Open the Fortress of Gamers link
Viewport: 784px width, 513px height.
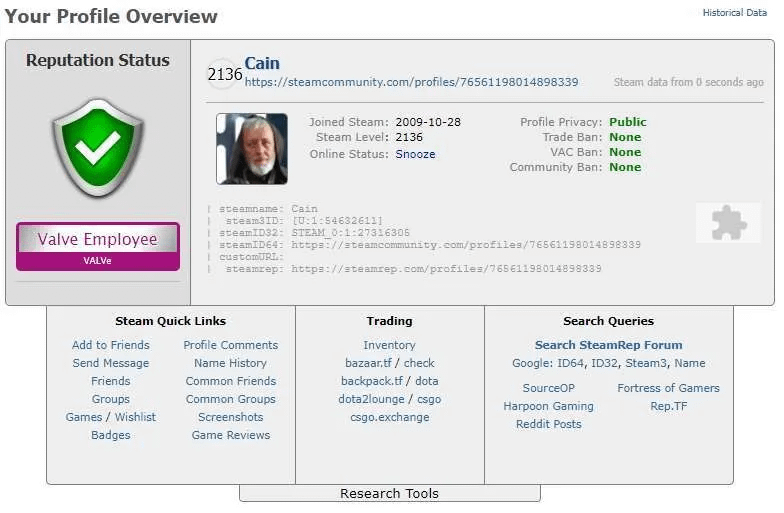coord(668,388)
